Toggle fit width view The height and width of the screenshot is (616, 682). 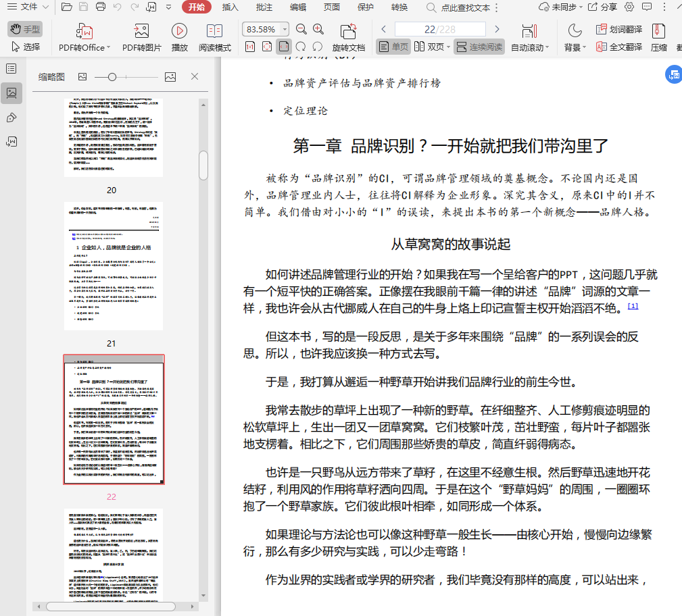pyautogui.click(x=284, y=47)
